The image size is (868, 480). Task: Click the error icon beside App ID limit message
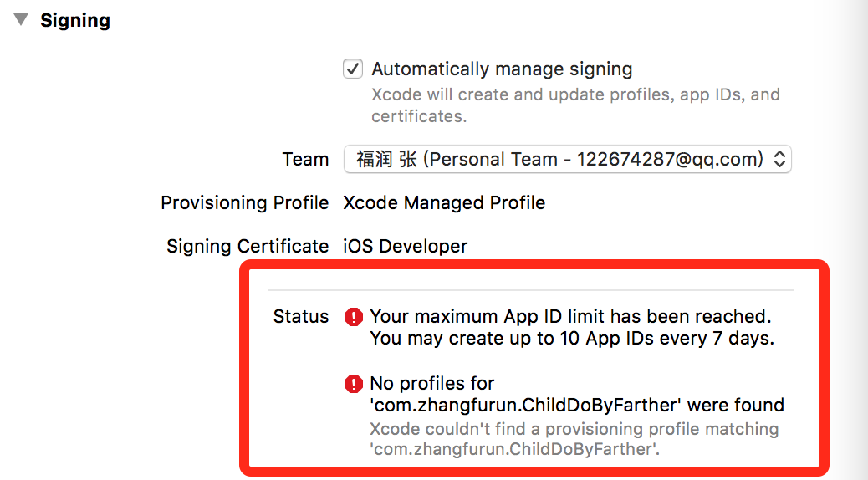click(354, 317)
